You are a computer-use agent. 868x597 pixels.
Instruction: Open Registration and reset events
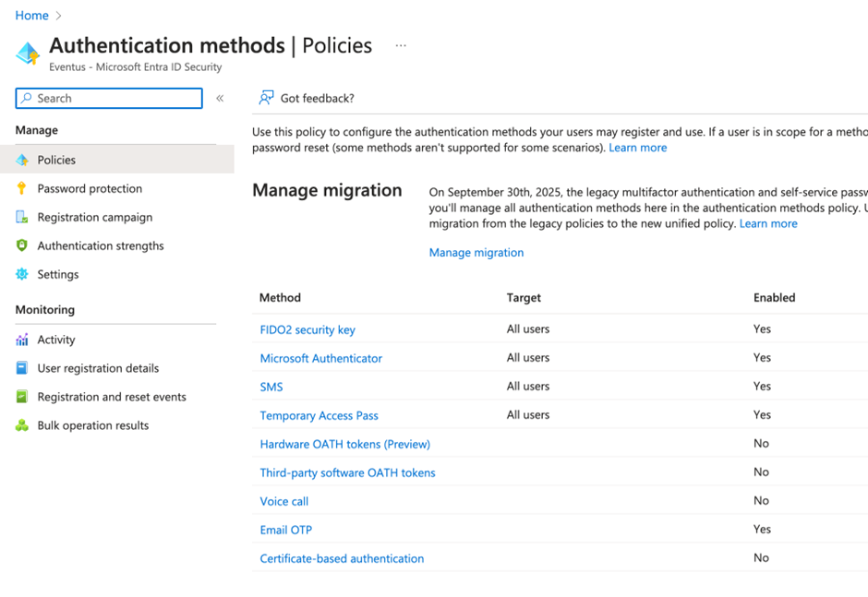[x=112, y=397]
